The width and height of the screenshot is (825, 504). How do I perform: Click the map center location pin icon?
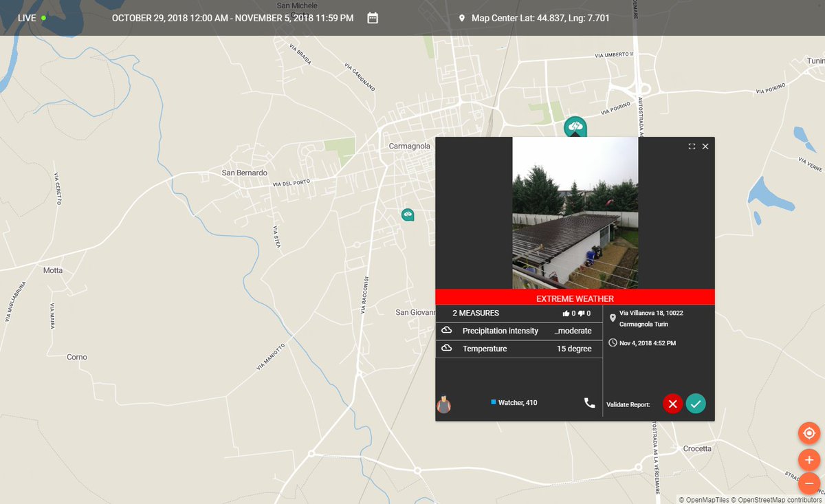click(461, 18)
